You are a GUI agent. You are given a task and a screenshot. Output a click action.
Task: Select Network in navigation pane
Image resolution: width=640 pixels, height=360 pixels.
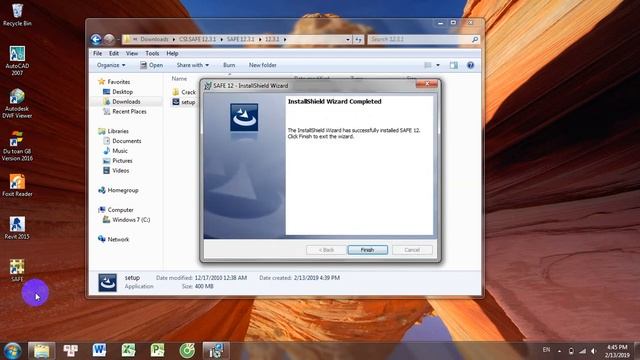(113, 239)
